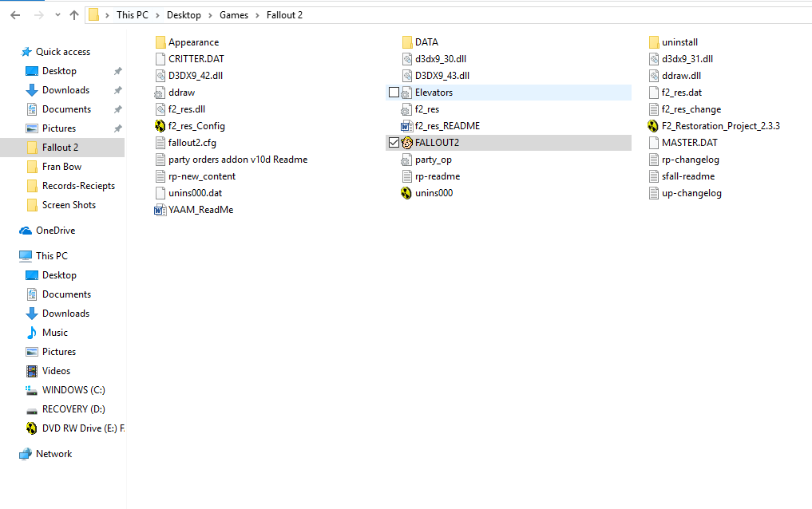Select the ddraw.dll file icon
The height and width of the screenshot is (509, 812).
[x=654, y=76]
